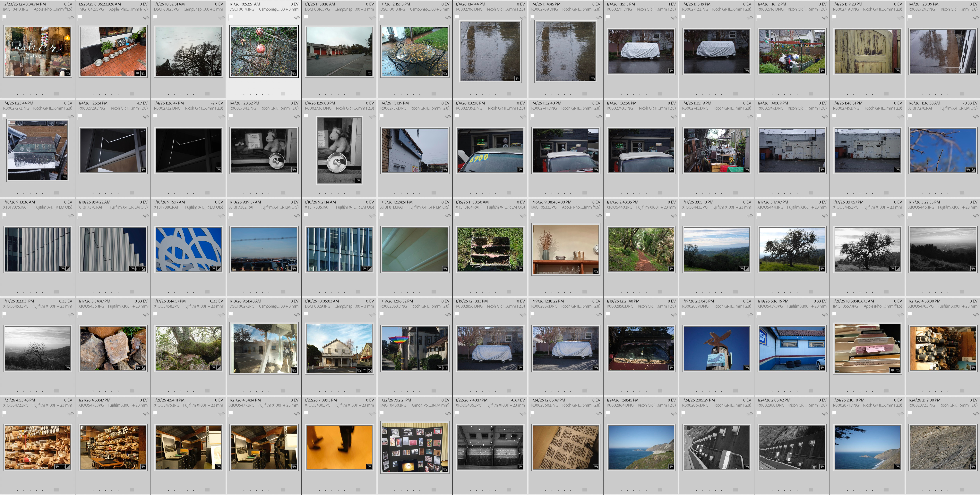Image resolution: width=980 pixels, height=495 pixels.
Task: Click collection badge on R0002734.DNG stuffed dog photo
Action: tap(295, 170)
